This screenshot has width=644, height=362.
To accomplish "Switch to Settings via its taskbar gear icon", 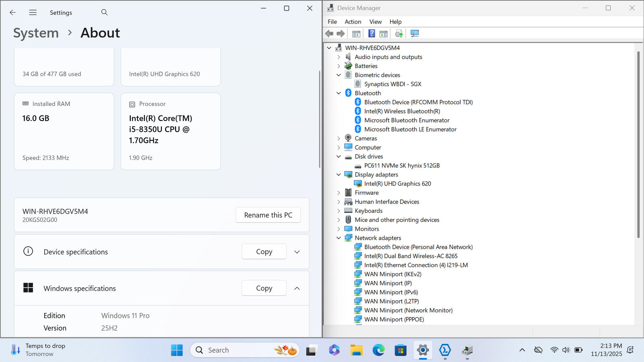I will click(x=423, y=350).
